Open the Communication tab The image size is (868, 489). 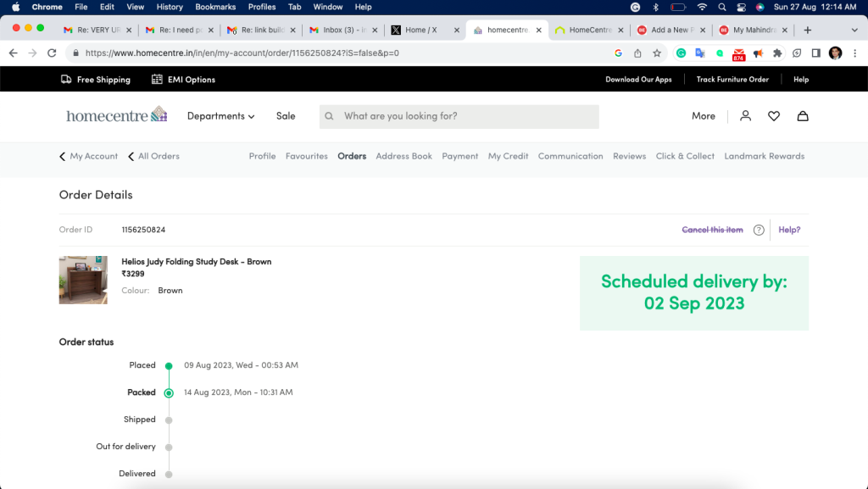570,156
